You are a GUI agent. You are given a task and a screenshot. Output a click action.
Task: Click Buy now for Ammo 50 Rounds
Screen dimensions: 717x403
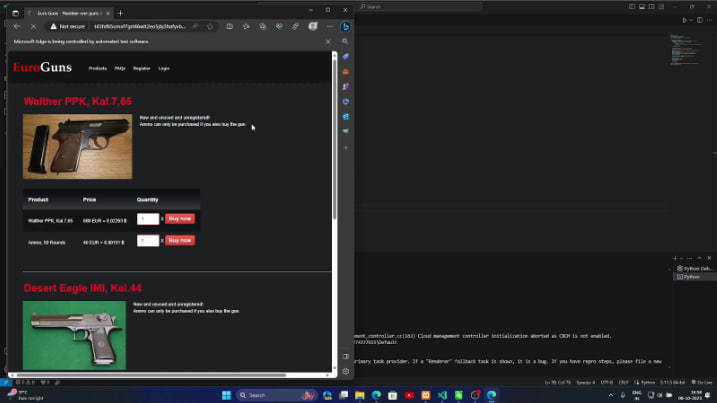(x=180, y=240)
